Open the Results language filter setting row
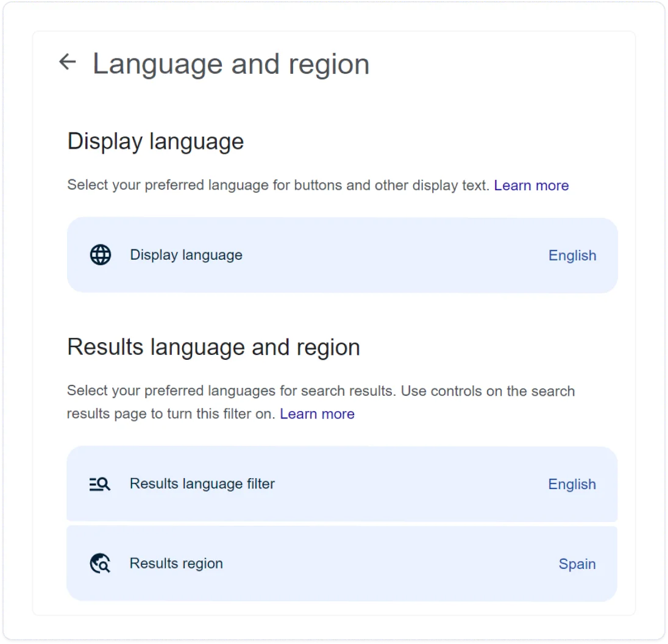Image resolution: width=668 pixels, height=644 pixels. click(x=342, y=484)
